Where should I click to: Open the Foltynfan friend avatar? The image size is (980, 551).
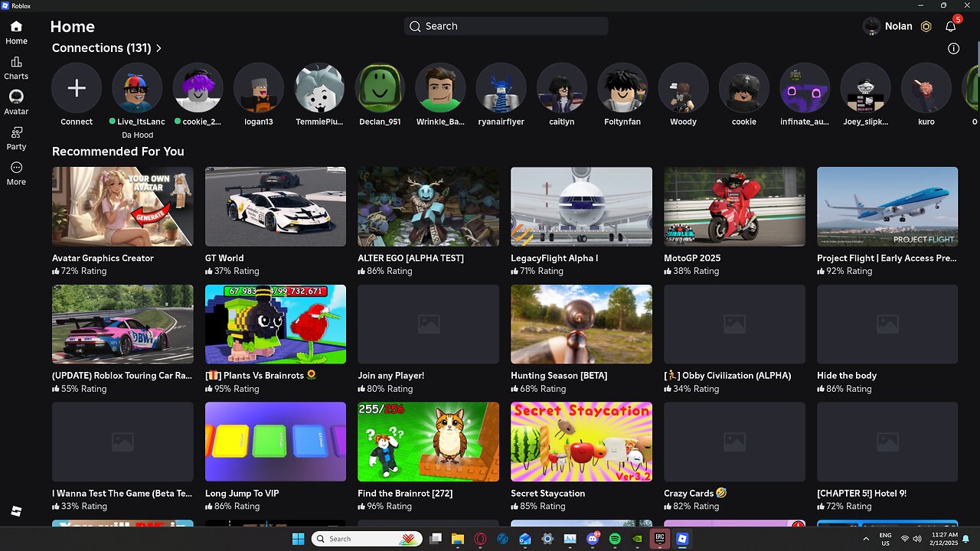[622, 88]
